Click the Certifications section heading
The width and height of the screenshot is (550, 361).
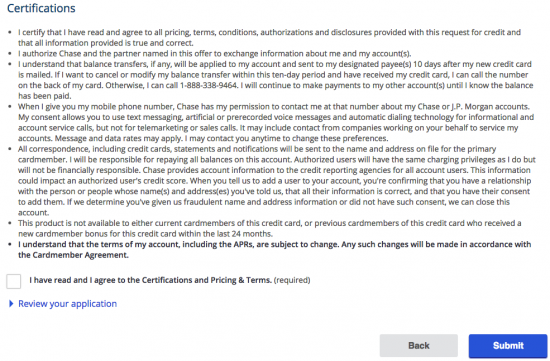click(x=41, y=8)
